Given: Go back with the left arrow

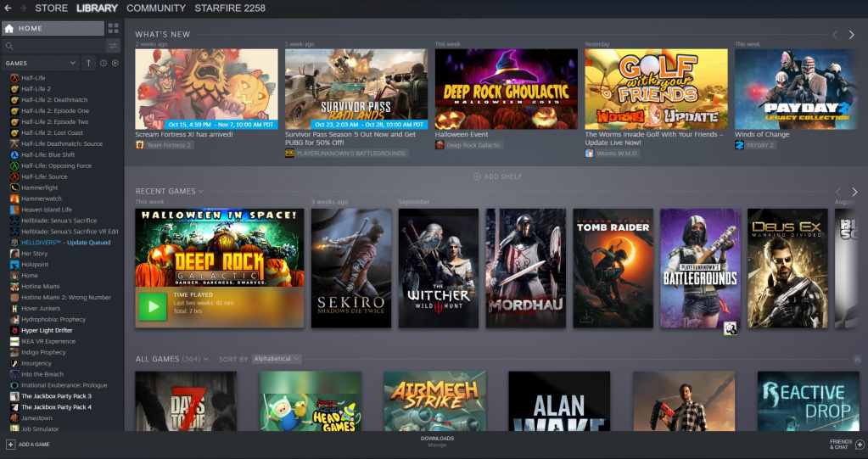Looking at the screenshot, I should pyautogui.click(x=8, y=8).
